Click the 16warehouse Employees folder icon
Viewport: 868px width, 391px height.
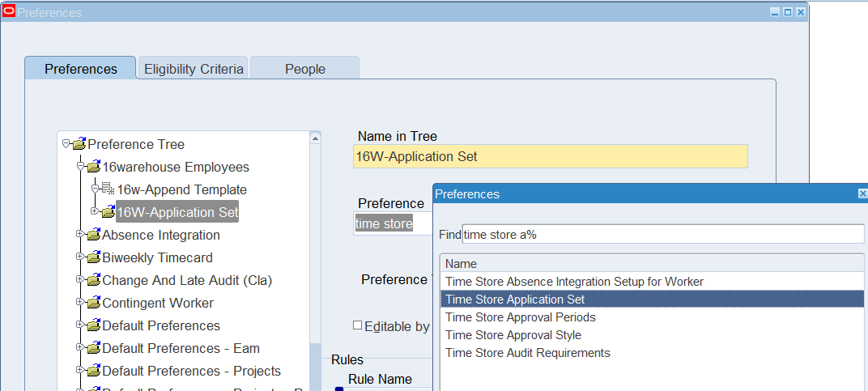pyautogui.click(x=93, y=168)
